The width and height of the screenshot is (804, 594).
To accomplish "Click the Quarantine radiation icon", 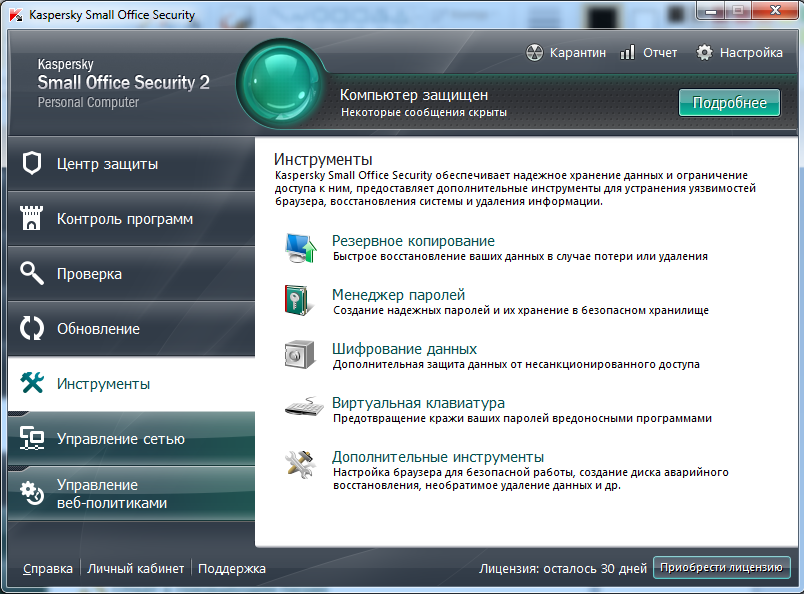I will [x=534, y=52].
